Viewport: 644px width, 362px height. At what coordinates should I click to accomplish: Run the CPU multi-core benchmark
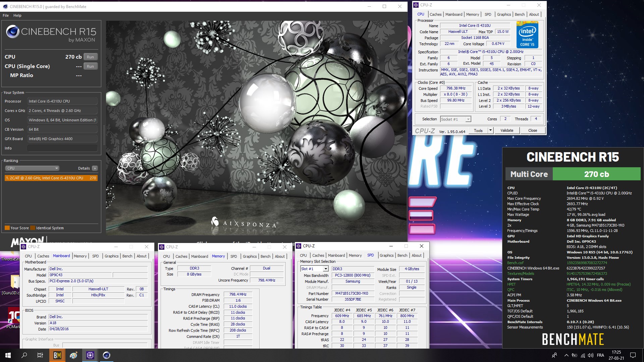(x=91, y=57)
